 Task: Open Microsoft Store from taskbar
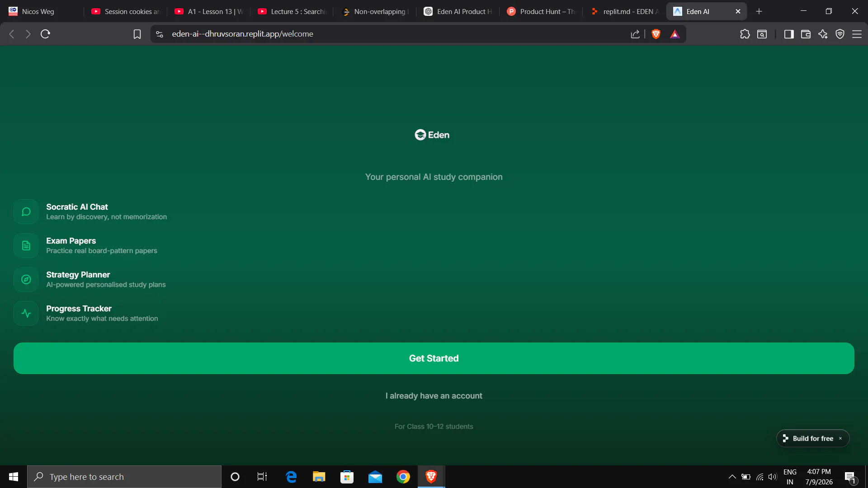(347, 477)
